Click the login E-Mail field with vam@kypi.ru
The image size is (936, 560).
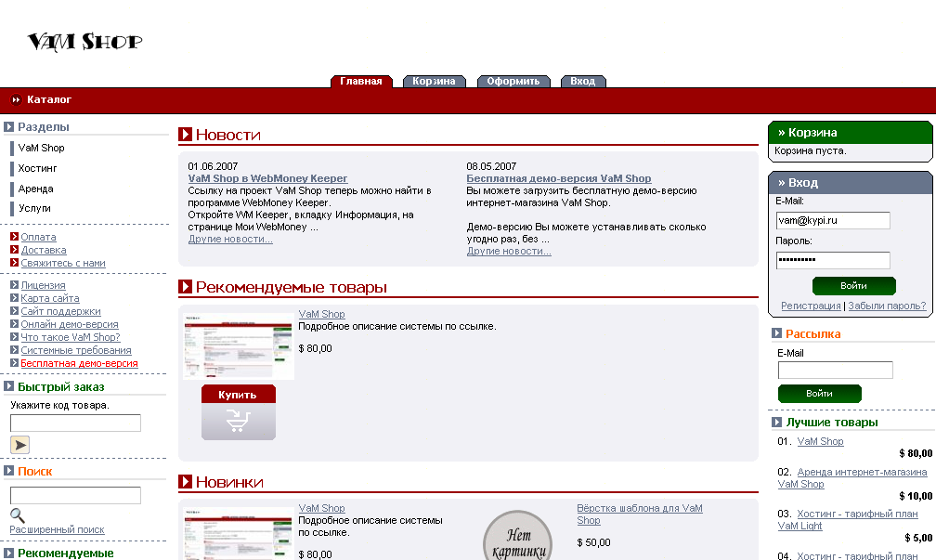(x=833, y=220)
